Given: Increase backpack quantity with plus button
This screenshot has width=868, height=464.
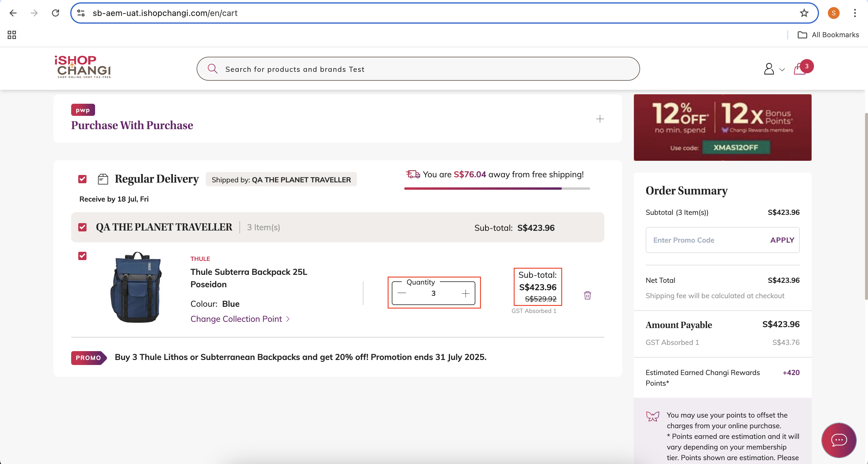Looking at the screenshot, I should pos(465,293).
